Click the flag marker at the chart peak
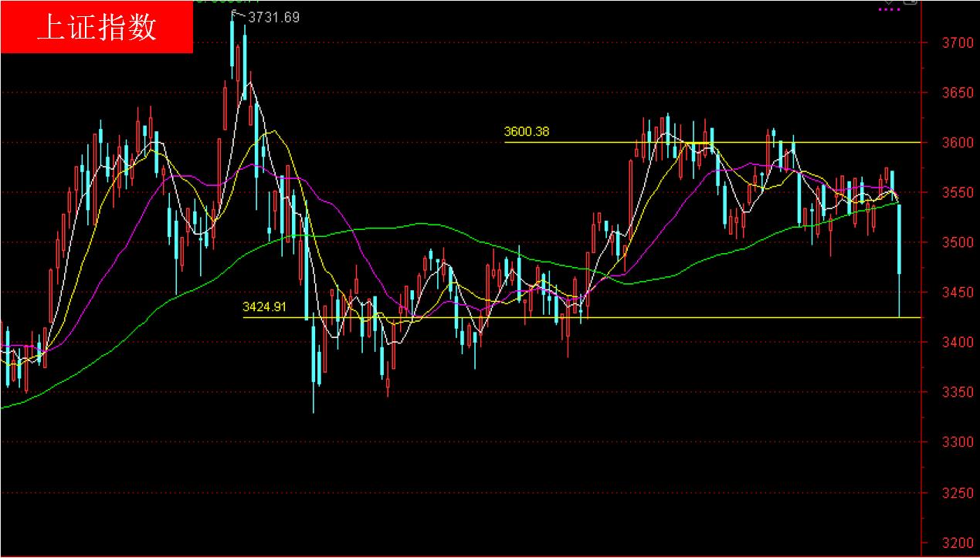The height and width of the screenshot is (558, 980). point(237,15)
